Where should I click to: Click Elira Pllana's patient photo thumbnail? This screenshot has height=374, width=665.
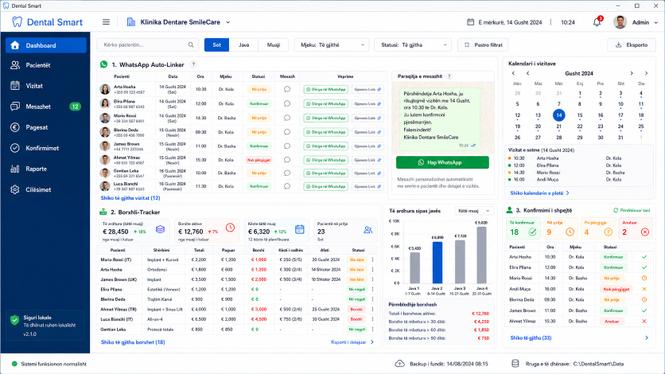click(105, 103)
